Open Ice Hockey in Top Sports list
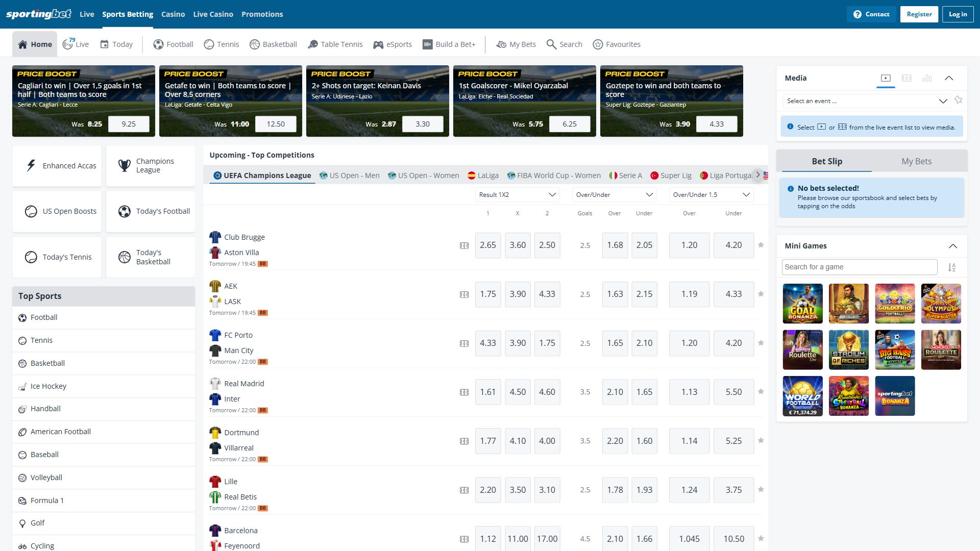Viewport: 980px width, 551px height. [104, 386]
